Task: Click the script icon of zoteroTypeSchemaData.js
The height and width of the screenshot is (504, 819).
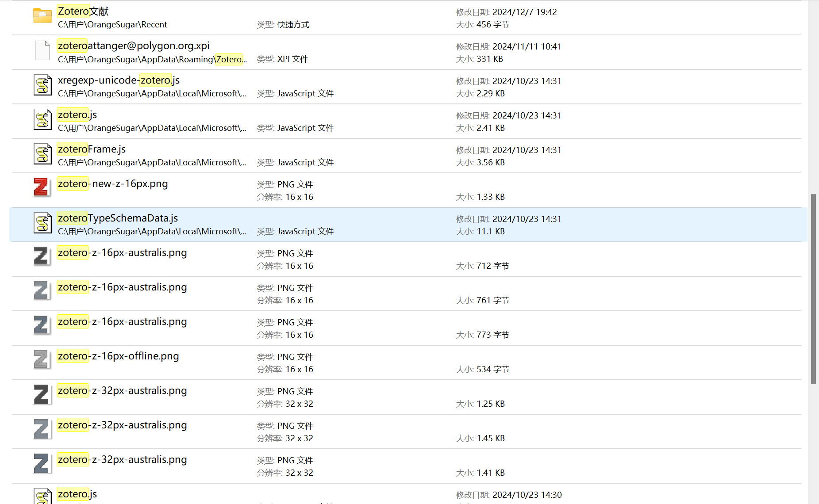Action: click(42, 223)
